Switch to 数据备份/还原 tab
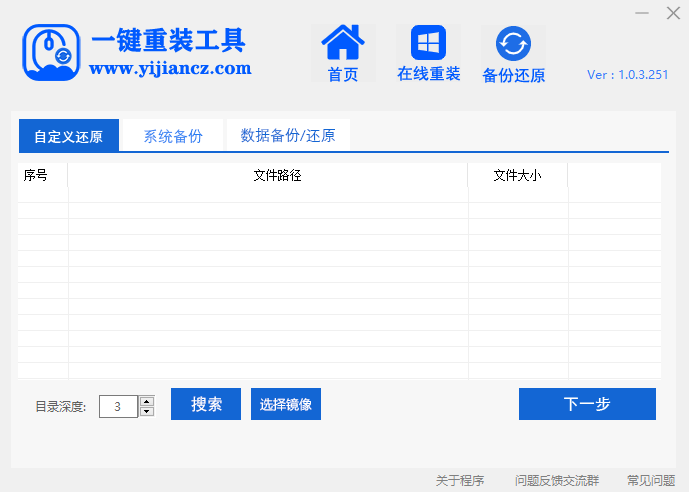Screen dimensions: 689x492 pos(288,135)
